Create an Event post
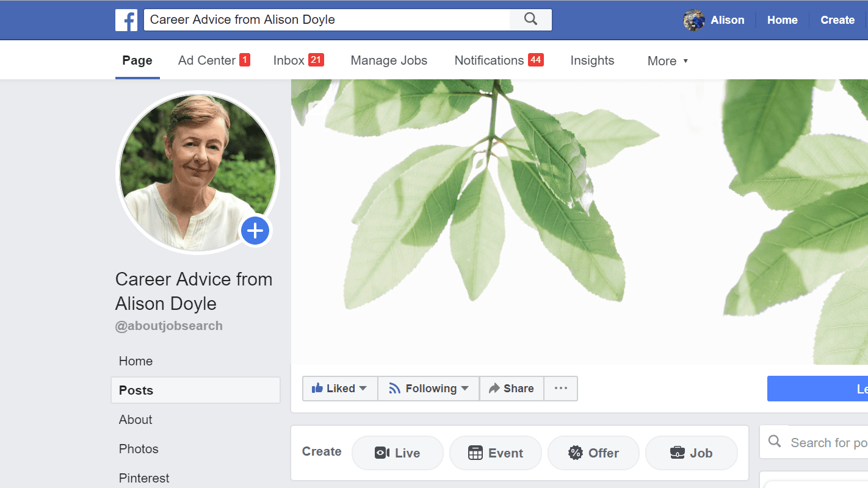The height and width of the screenshot is (488, 868). (x=496, y=453)
